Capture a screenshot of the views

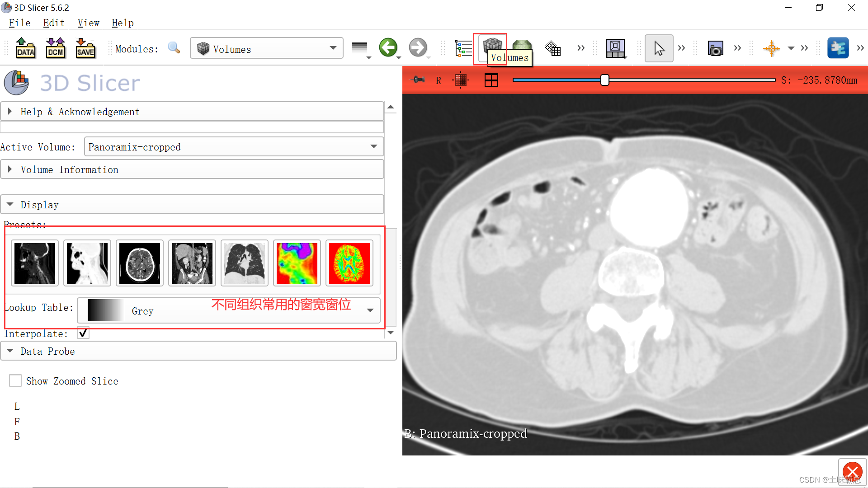click(x=716, y=48)
